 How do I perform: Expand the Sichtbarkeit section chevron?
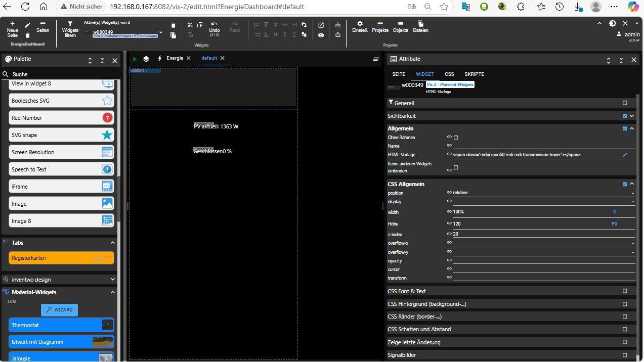632,116
